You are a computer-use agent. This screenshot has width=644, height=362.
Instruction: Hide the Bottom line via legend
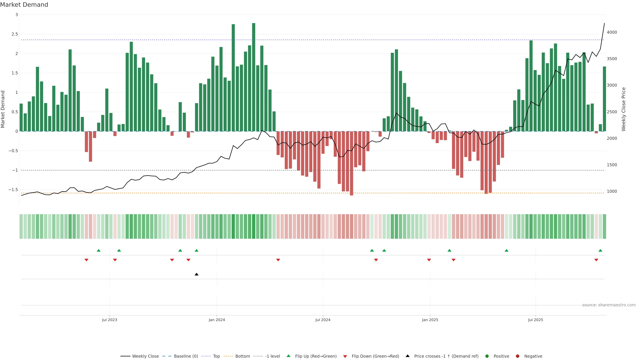pyautogui.click(x=243, y=356)
